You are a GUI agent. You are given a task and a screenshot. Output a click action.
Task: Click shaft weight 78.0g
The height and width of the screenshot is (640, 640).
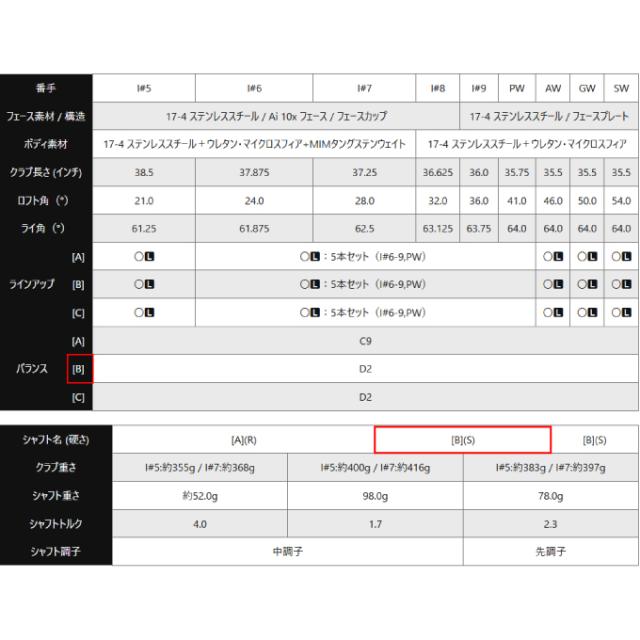point(551,496)
